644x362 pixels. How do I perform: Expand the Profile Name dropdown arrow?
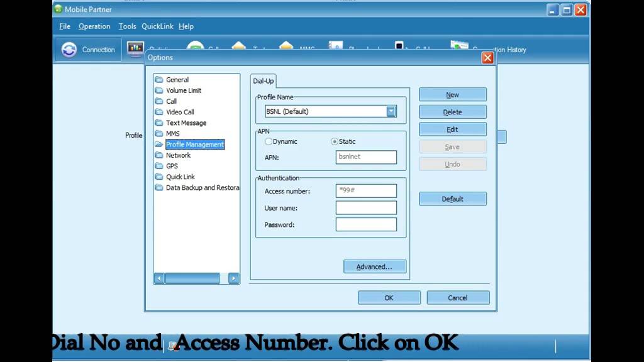tap(391, 111)
